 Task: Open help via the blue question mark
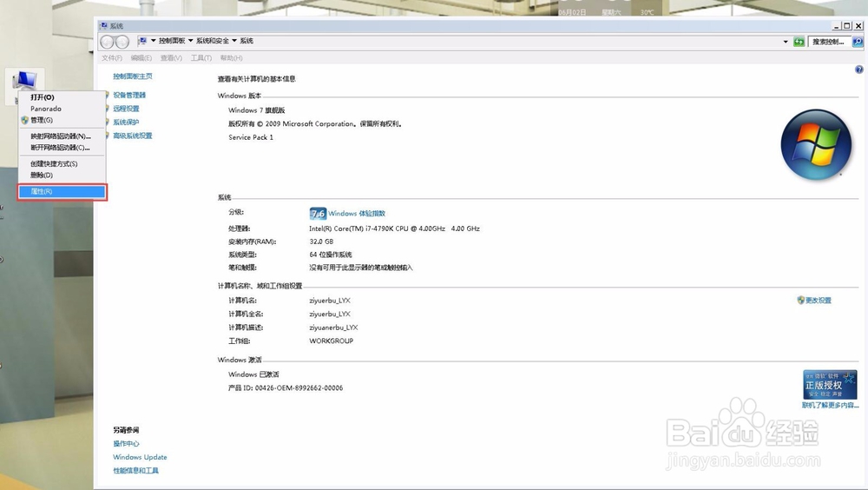coord(858,70)
